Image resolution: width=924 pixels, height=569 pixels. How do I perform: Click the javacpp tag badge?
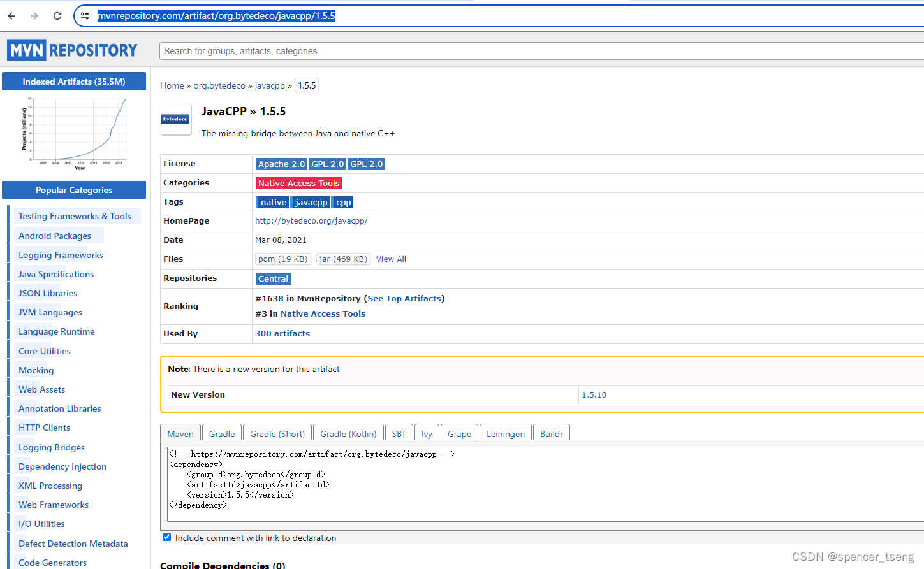(311, 202)
